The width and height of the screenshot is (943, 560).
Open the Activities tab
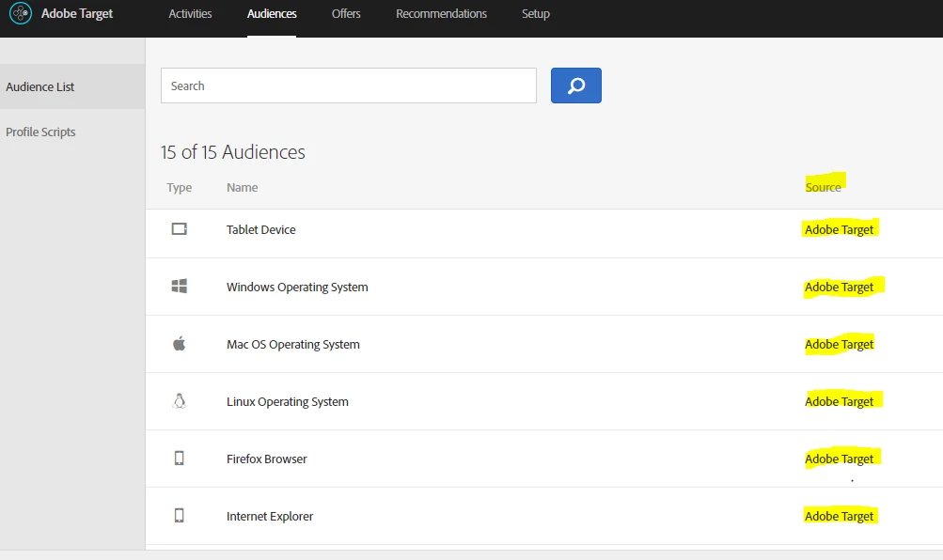[x=190, y=13]
